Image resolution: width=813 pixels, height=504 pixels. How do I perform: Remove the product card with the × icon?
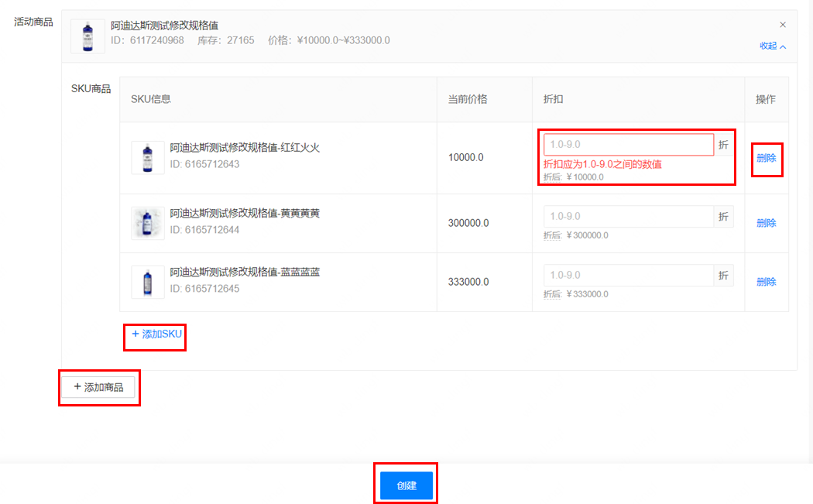point(782,25)
